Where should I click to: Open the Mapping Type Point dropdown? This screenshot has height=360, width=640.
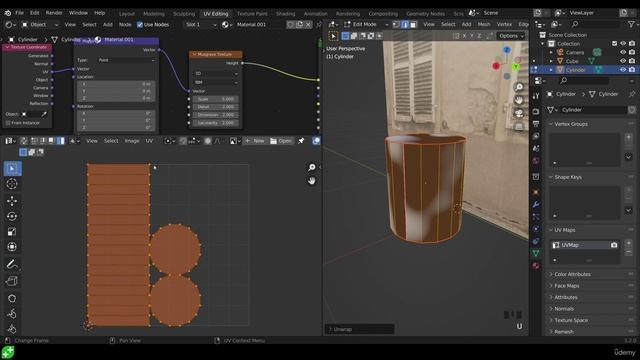pyautogui.click(x=127, y=60)
